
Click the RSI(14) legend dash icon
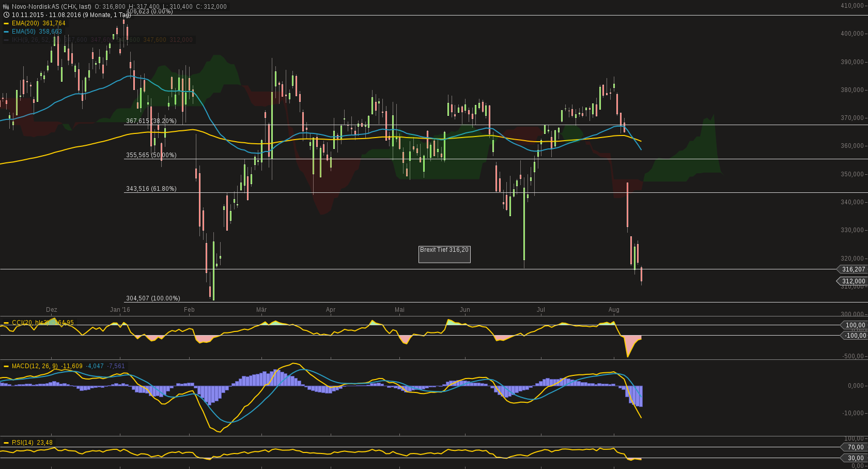[x=7, y=443]
